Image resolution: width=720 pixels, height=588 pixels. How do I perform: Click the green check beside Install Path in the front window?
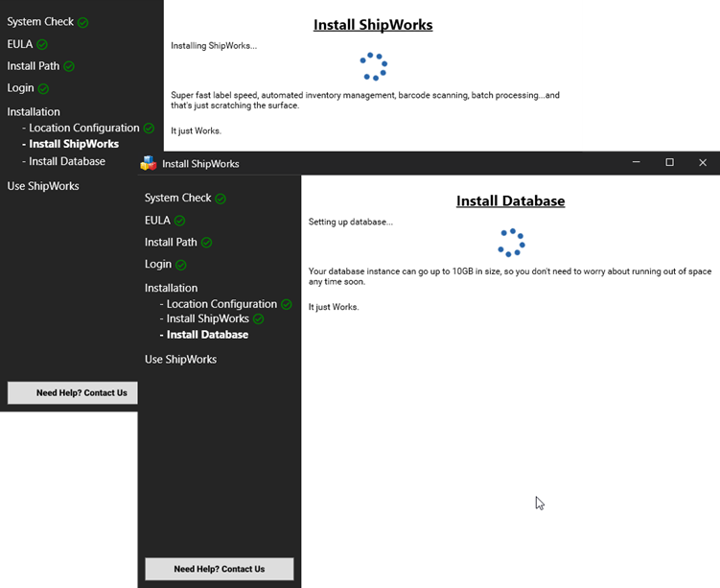point(207,243)
